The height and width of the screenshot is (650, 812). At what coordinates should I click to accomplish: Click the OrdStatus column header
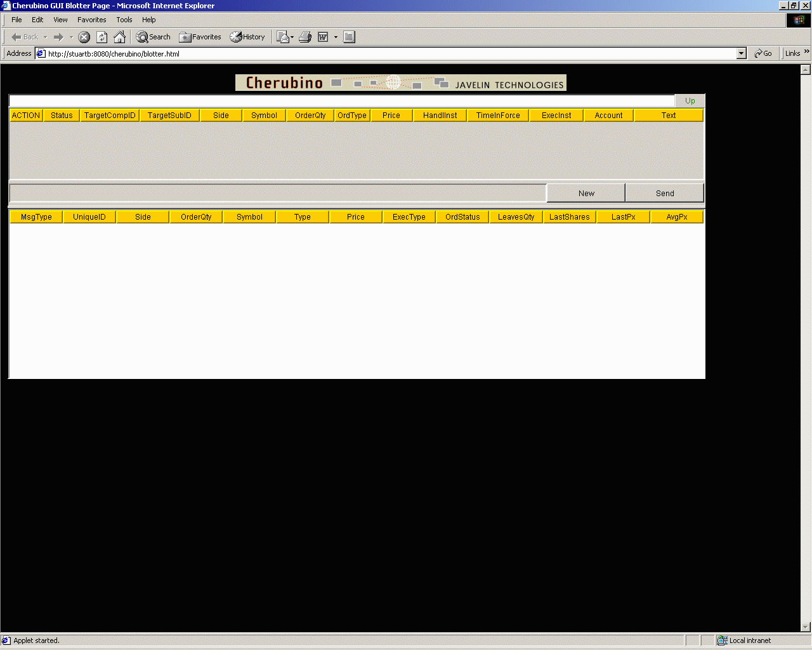point(462,217)
